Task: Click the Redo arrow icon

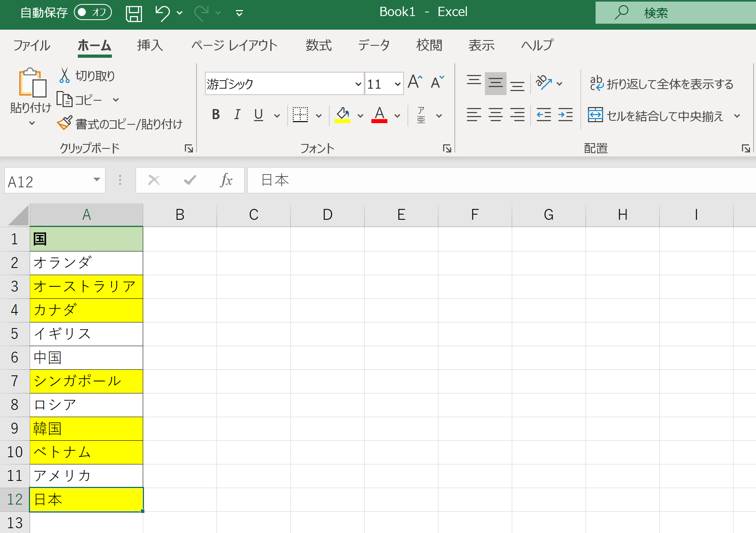Action: coord(201,13)
